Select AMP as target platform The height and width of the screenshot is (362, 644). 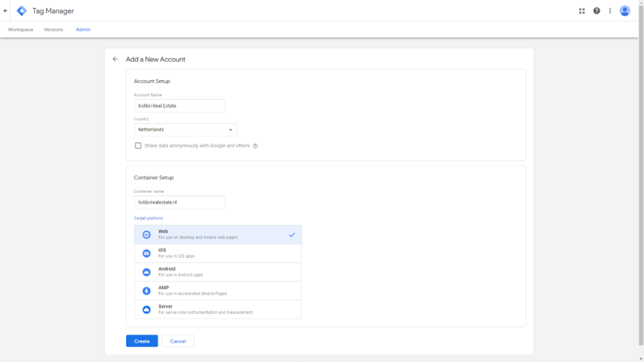click(218, 291)
